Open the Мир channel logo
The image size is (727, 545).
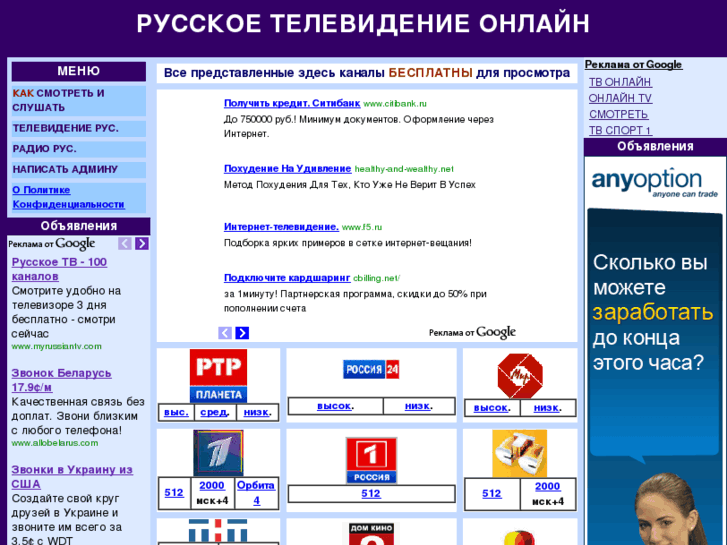520,376
